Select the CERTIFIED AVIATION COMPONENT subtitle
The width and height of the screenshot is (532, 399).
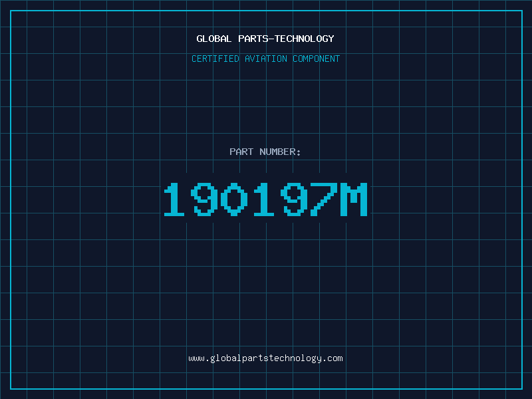(x=265, y=59)
